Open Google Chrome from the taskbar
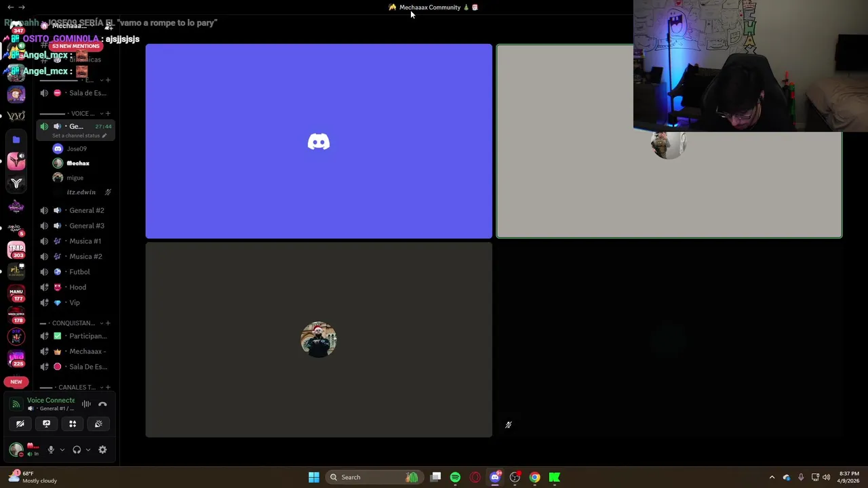This screenshot has height=488, width=868. (534, 477)
